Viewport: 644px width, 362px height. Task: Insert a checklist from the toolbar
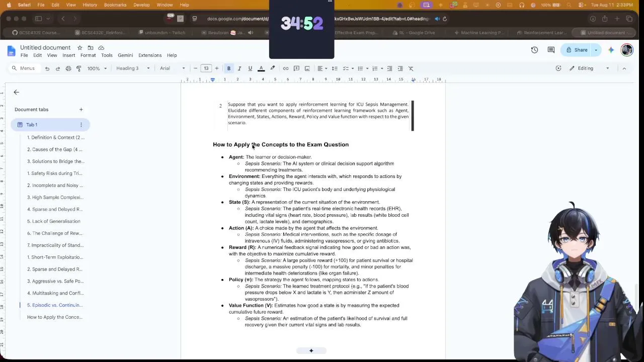point(346,68)
